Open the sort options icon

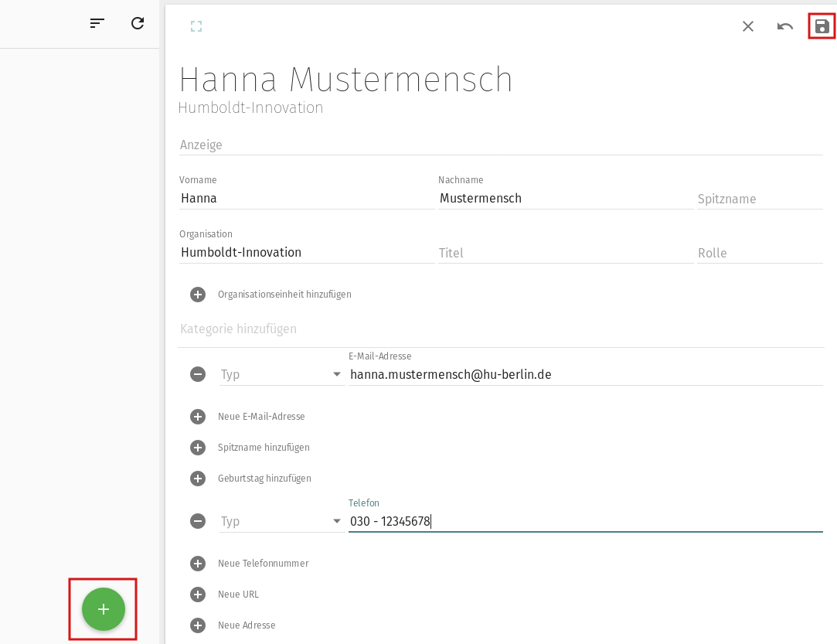[x=97, y=23]
